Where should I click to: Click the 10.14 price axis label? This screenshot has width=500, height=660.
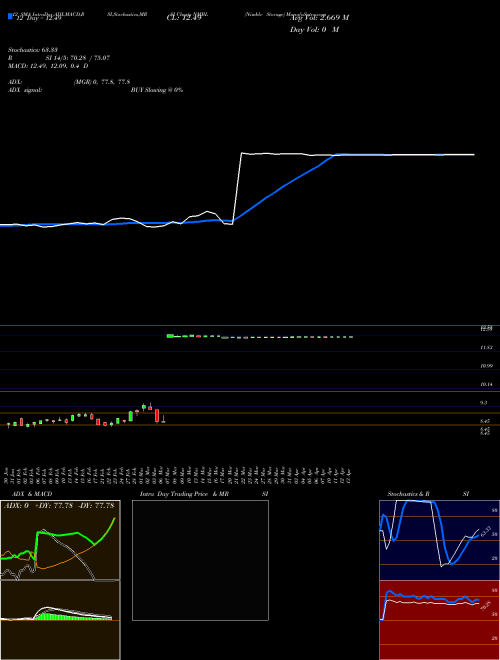(487, 384)
